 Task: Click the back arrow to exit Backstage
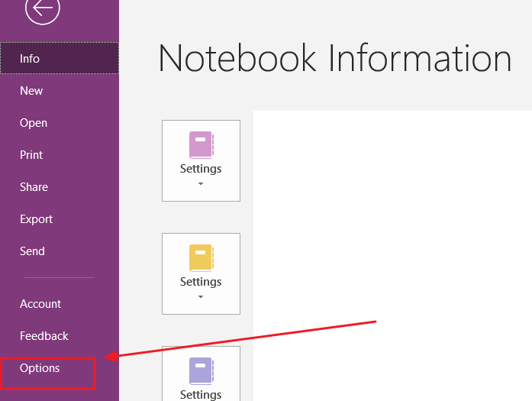pyautogui.click(x=43, y=8)
